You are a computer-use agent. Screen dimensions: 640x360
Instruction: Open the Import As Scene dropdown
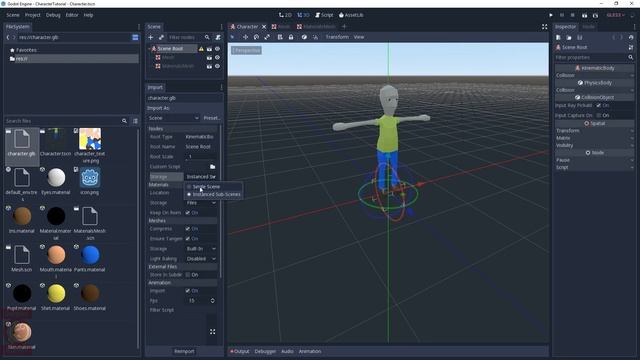point(173,118)
